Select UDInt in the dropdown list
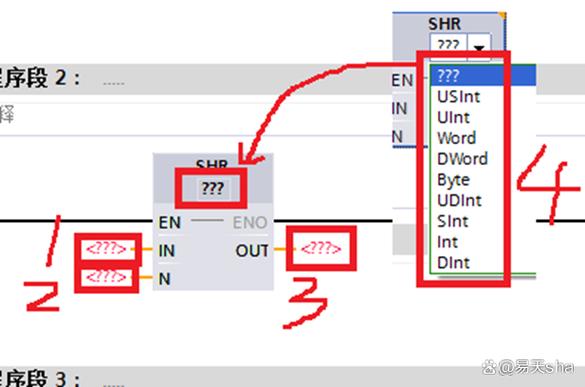585x387 pixels. (459, 201)
